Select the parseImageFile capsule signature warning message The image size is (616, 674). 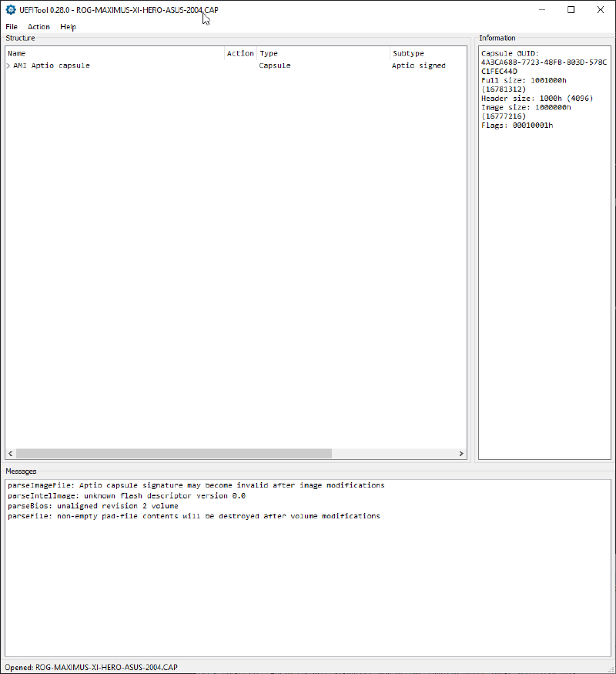pos(196,485)
